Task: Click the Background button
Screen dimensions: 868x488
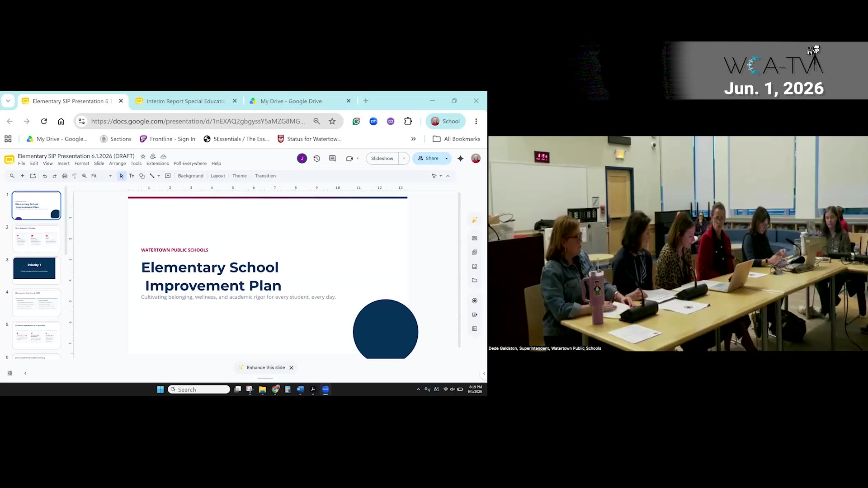Action: pyautogui.click(x=190, y=176)
